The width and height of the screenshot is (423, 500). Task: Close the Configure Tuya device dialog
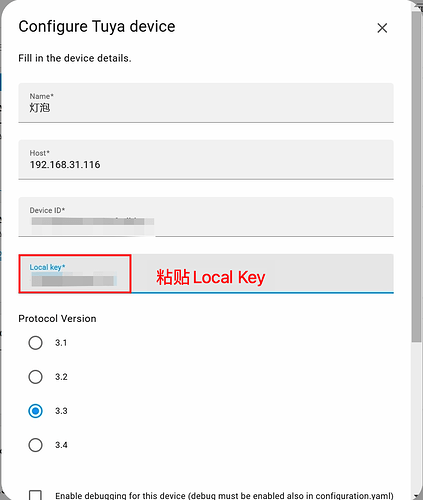[382, 28]
